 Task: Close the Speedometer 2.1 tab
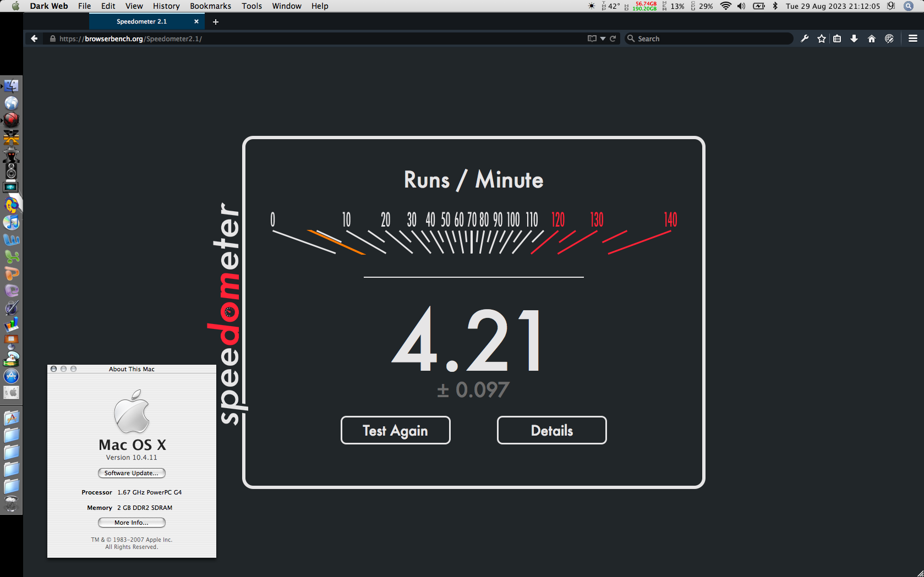[x=196, y=21]
